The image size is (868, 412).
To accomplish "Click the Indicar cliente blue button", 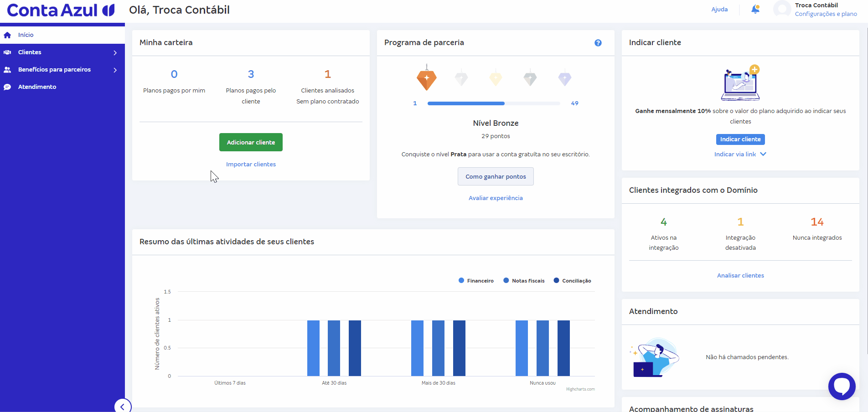I will point(740,139).
